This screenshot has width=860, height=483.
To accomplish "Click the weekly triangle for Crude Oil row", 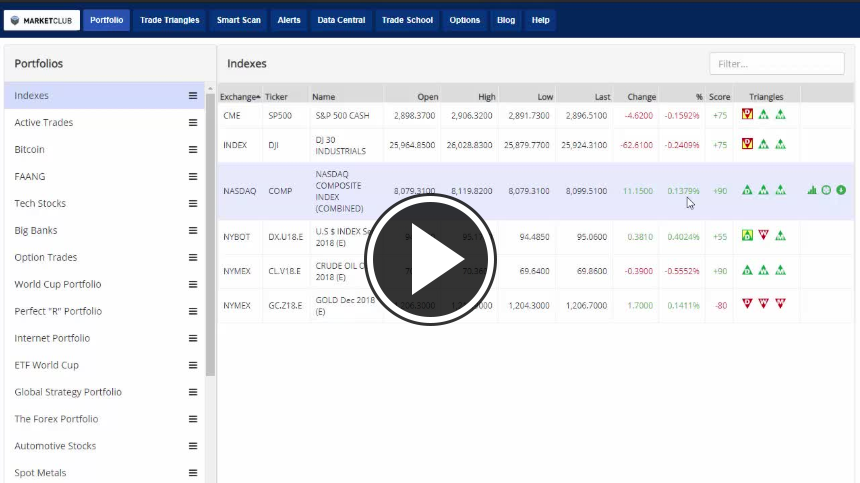I will pos(763,270).
